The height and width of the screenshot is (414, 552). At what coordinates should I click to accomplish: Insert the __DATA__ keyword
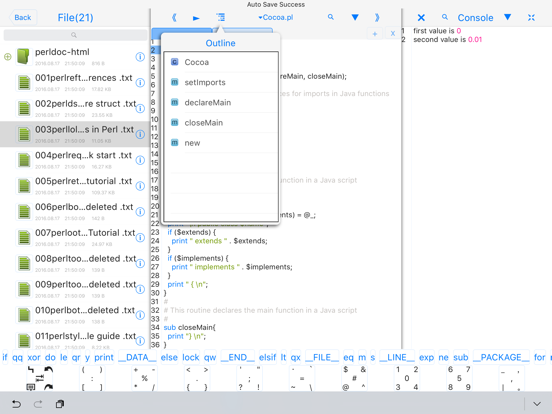[137, 358]
